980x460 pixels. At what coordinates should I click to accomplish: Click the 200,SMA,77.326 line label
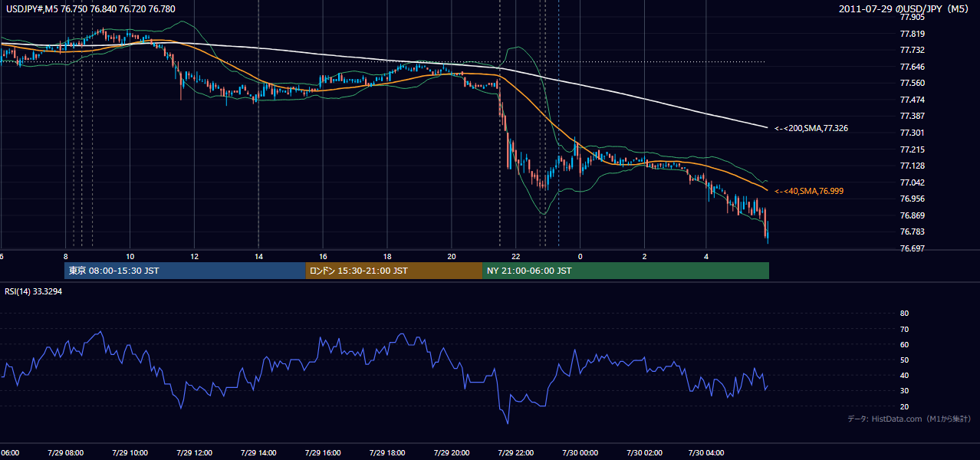tap(811, 129)
